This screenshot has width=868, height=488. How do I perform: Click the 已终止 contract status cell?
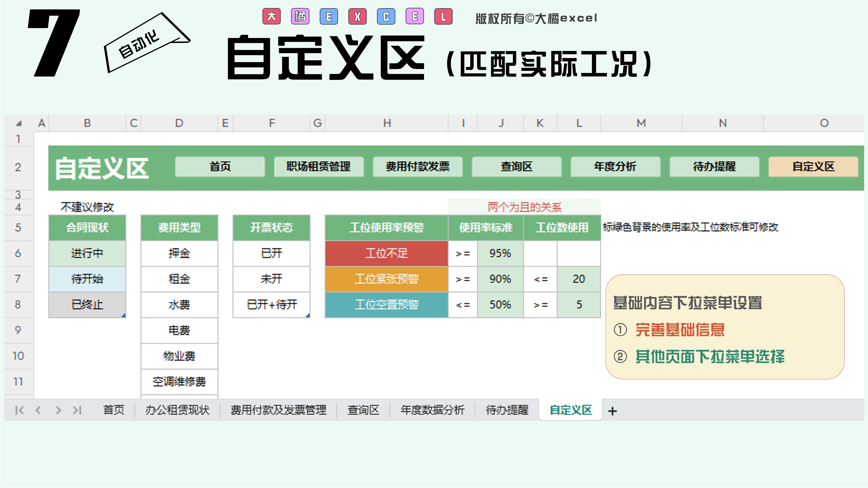pyautogui.click(x=87, y=305)
